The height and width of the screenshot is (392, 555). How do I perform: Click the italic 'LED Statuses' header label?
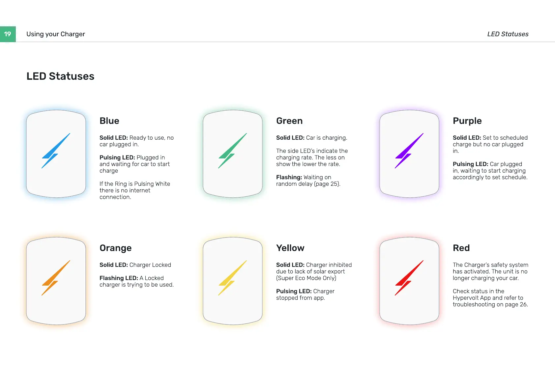508,34
